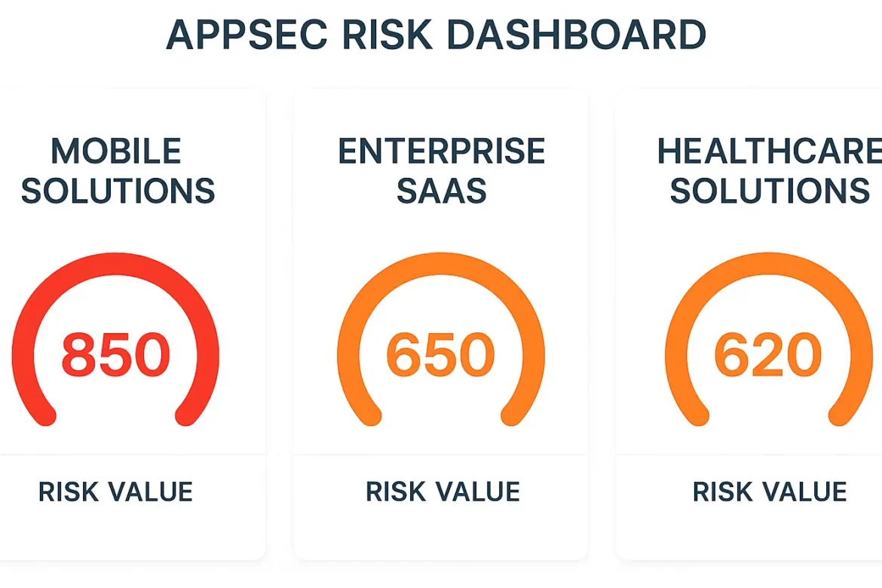Image resolution: width=882 pixels, height=588 pixels.
Task: Click the top of the Healthcare Solutions gauge arc
Action: tap(768, 261)
